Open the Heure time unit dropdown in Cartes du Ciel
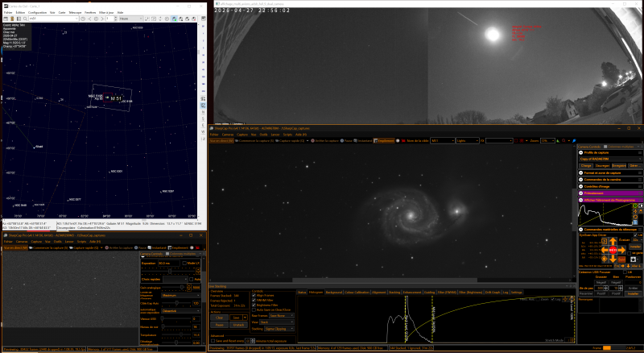This screenshot has width=644, height=353. [x=130, y=19]
